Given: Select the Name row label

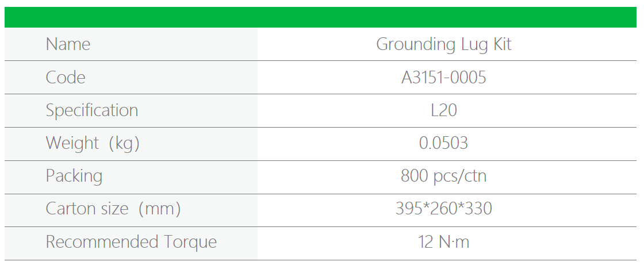Looking at the screenshot, I should point(68,44).
